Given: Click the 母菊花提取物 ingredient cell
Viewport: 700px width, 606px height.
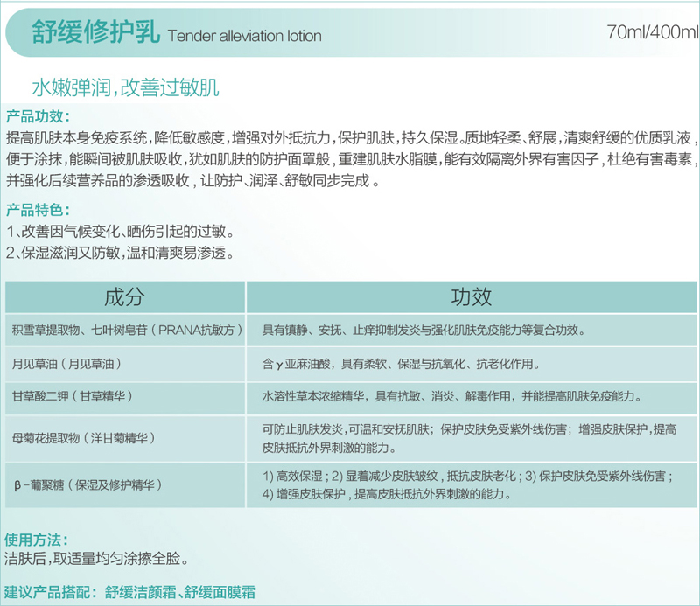Looking at the screenshot, I should point(85,437).
